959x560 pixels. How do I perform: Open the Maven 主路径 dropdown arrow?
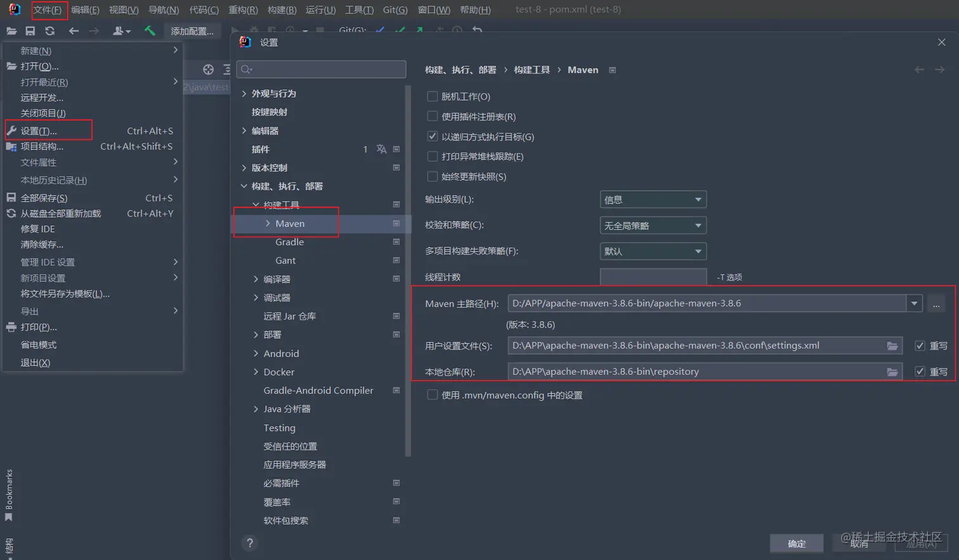click(x=914, y=303)
